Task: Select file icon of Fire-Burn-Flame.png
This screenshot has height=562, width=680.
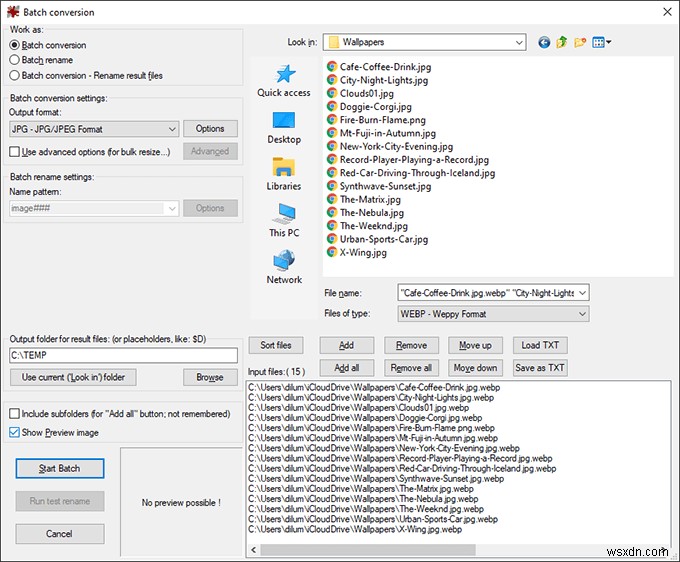Action: coord(332,120)
